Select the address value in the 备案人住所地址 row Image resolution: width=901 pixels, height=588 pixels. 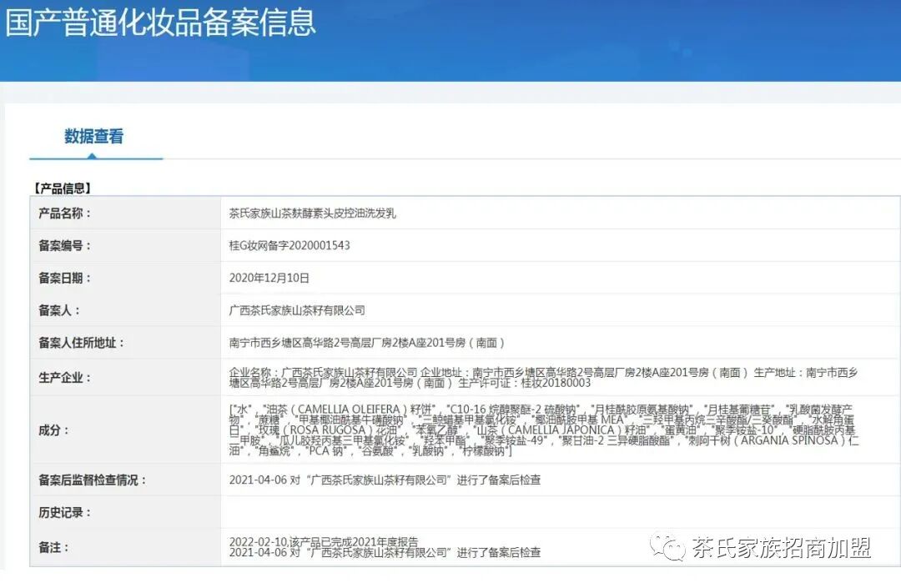click(366, 344)
